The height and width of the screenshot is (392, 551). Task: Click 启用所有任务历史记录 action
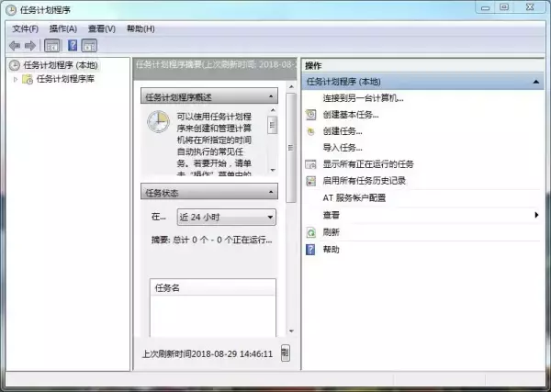click(364, 181)
